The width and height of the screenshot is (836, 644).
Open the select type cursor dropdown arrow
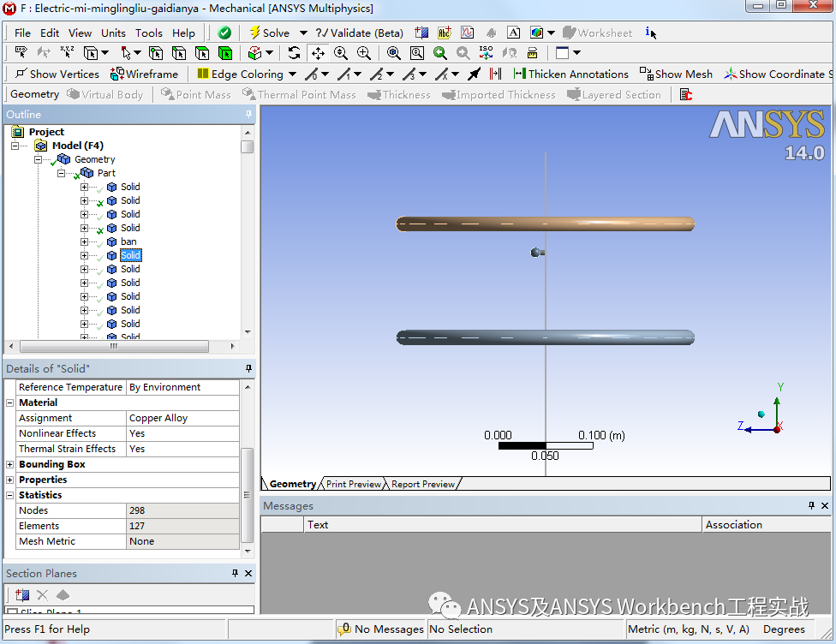(137, 53)
